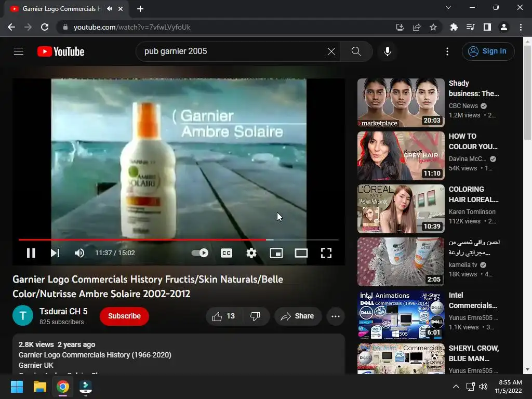Install app icon in the address bar
Screen dimensions: 532x399
pyautogui.click(x=400, y=27)
